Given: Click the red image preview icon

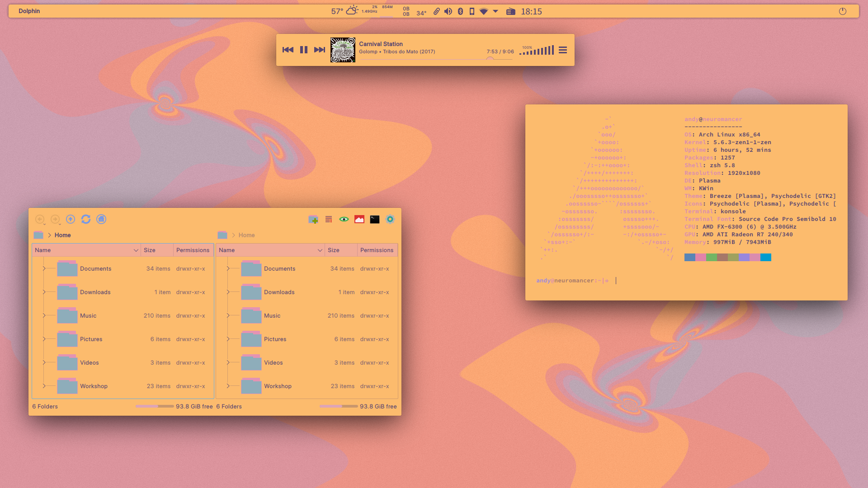Looking at the screenshot, I should point(359,220).
